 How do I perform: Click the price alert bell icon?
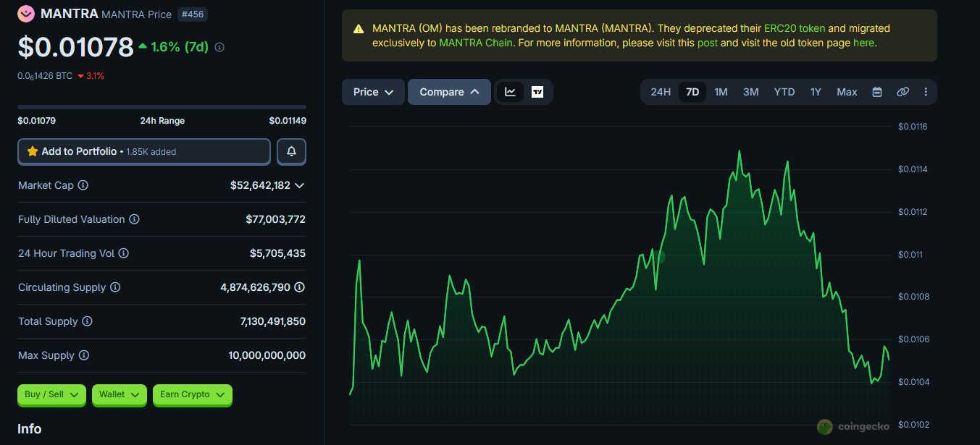tap(291, 152)
